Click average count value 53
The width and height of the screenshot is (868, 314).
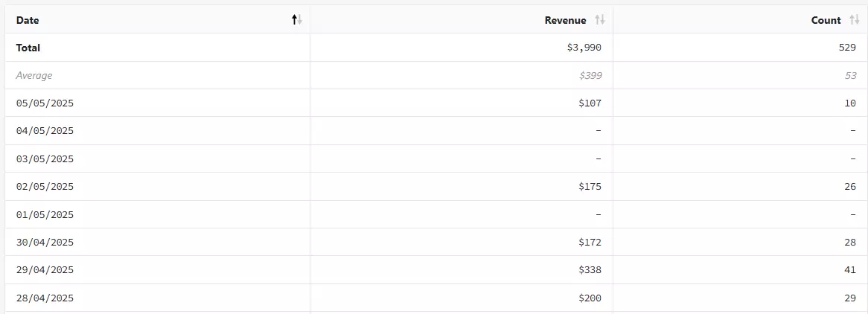tap(850, 75)
